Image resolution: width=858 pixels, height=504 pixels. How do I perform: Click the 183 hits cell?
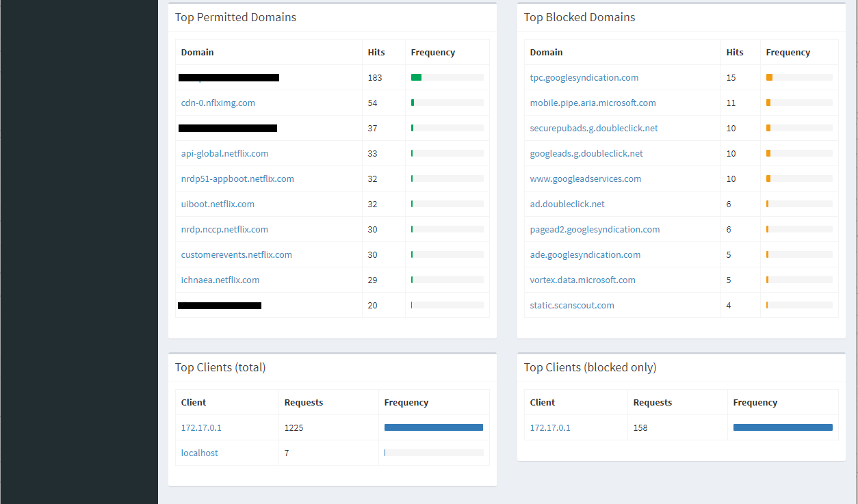pos(383,77)
